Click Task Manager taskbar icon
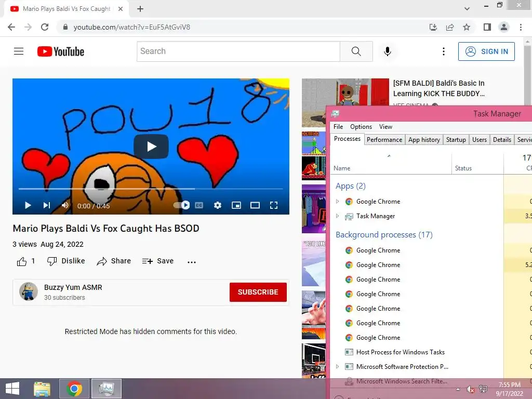Screen dimensions: 532x399 click(106, 389)
